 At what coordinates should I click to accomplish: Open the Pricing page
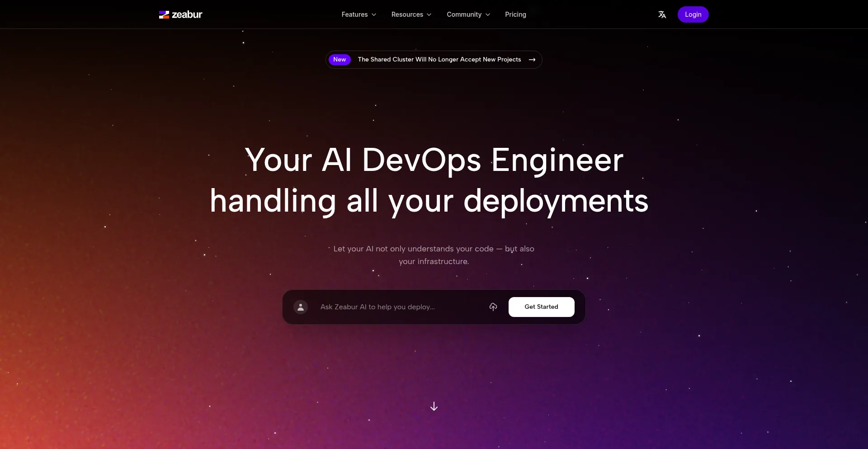pos(515,14)
